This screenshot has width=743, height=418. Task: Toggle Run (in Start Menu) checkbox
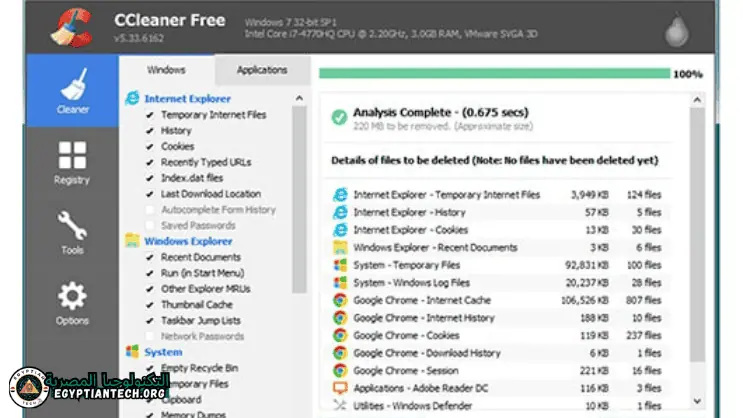pos(150,273)
